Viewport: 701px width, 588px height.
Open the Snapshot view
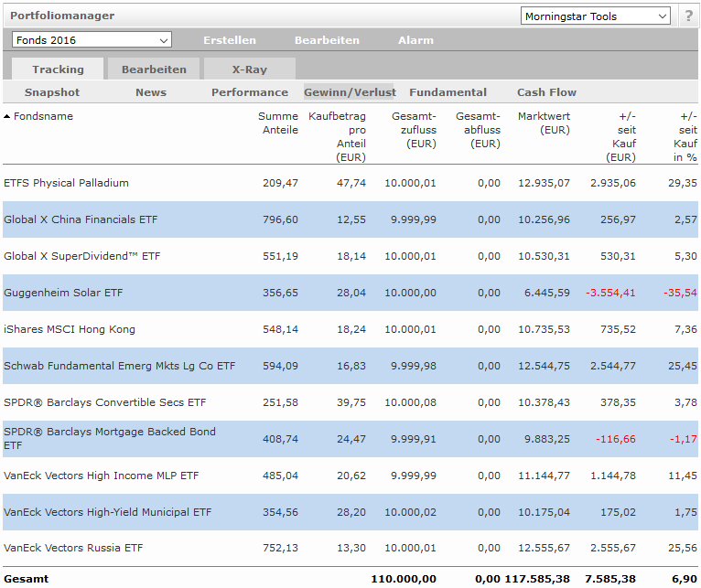(x=52, y=92)
